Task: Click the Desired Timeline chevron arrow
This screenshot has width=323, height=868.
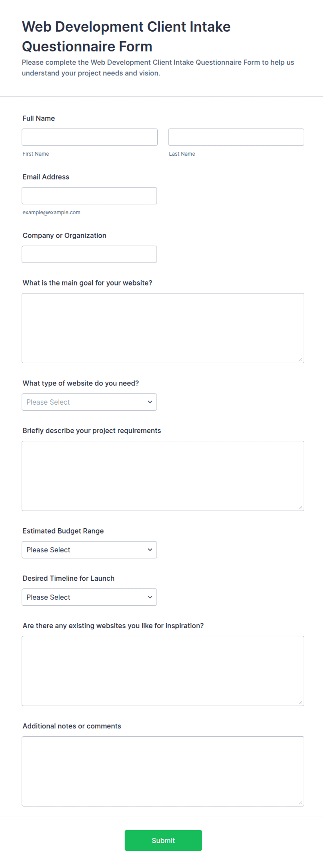Action: click(x=150, y=597)
